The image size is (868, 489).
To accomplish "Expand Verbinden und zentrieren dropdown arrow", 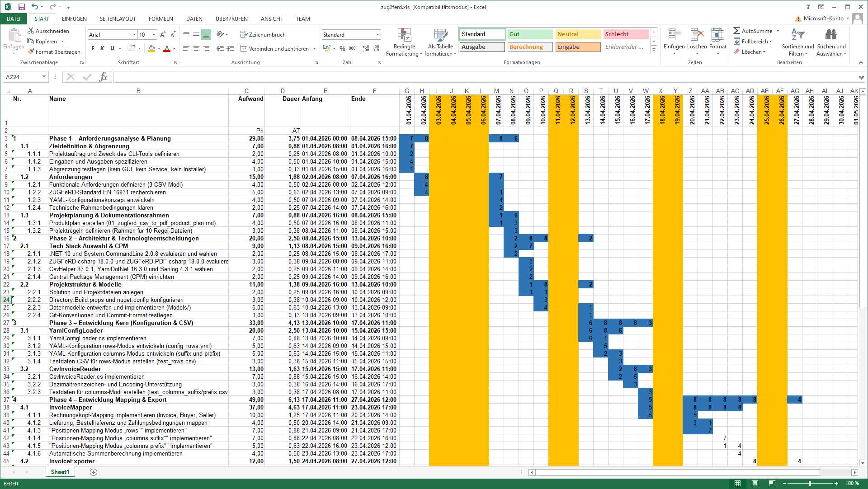I will pos(314,48).
